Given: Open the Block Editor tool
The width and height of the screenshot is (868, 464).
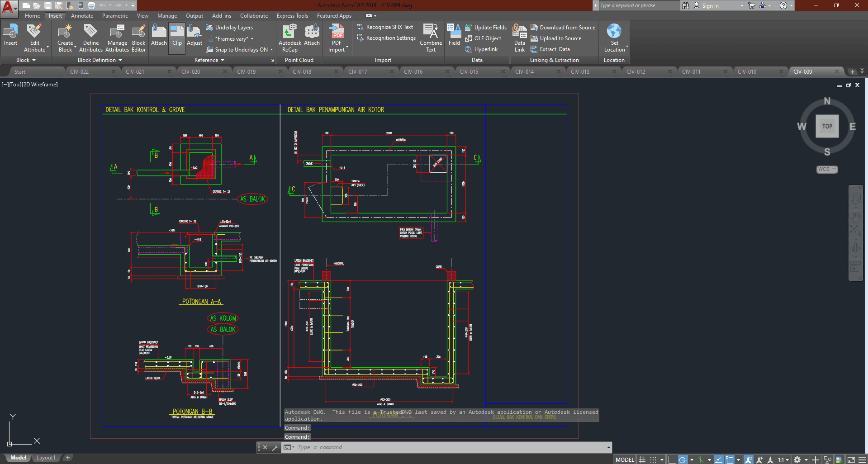Looking at the screenshot, I should click(138, 38).
